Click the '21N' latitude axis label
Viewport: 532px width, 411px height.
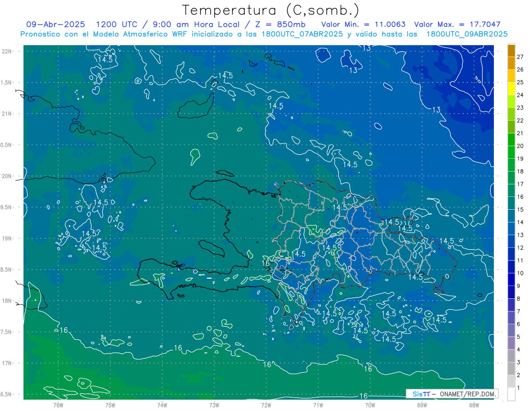6,114
